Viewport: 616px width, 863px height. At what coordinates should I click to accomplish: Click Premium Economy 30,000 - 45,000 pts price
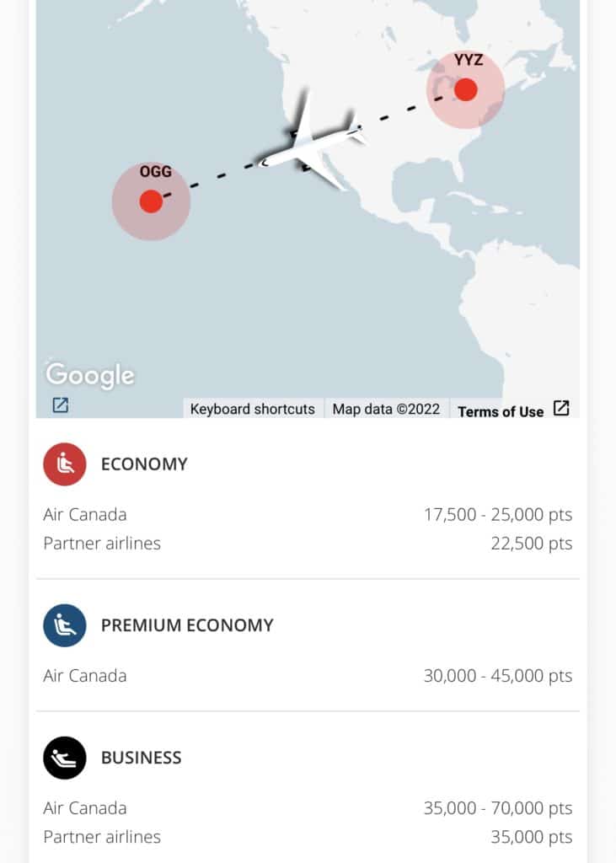pyautogui.click(x=497, y=676)
